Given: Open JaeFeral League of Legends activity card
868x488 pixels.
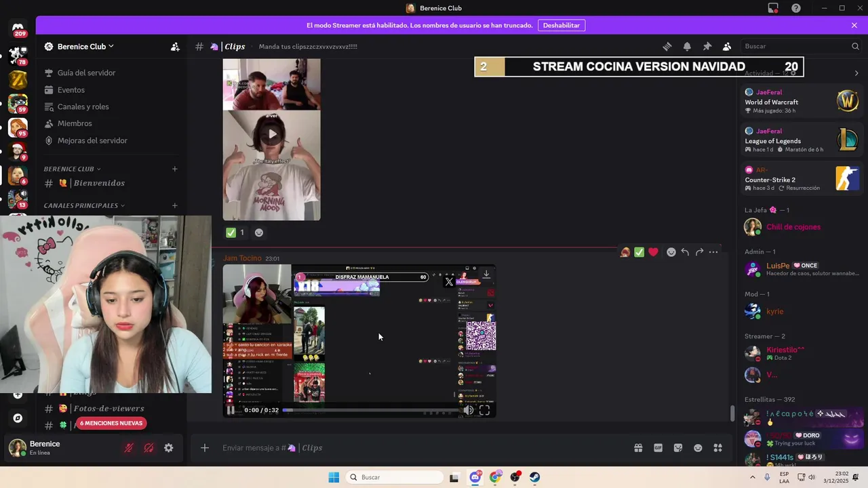Looking at the screenshot, I should click(x=801, y=140).
